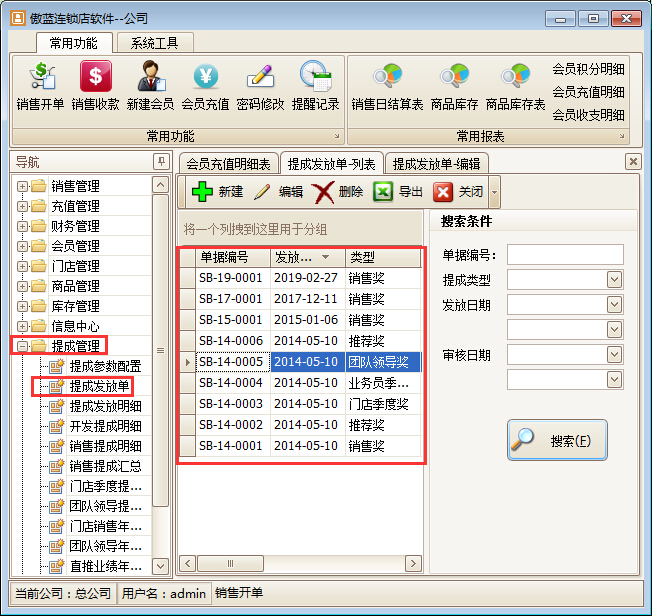
Task: Expand the 销售管理 tree node
Action: tap(22, 186)
